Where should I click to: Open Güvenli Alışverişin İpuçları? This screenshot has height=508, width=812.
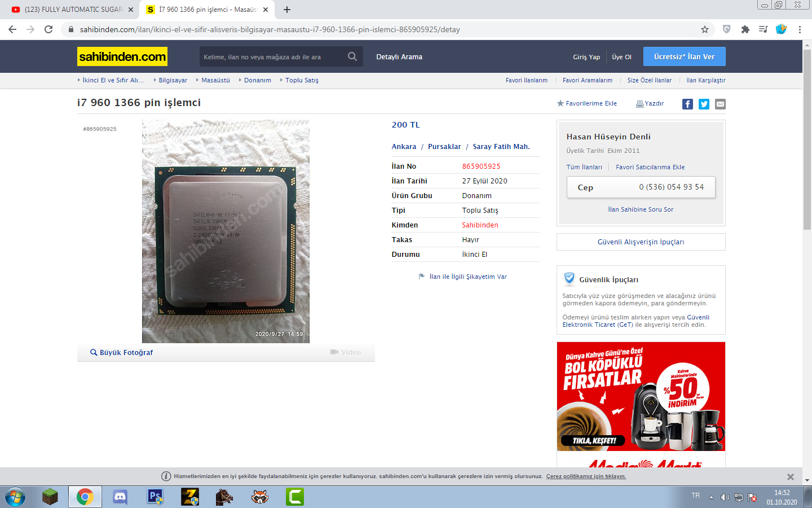641,242
